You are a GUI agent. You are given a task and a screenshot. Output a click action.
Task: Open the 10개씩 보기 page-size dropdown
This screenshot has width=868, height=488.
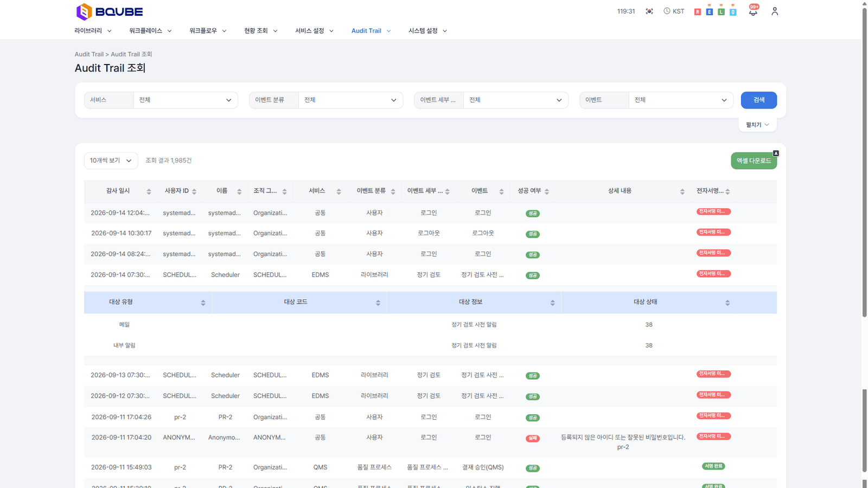tap(111, 160)
